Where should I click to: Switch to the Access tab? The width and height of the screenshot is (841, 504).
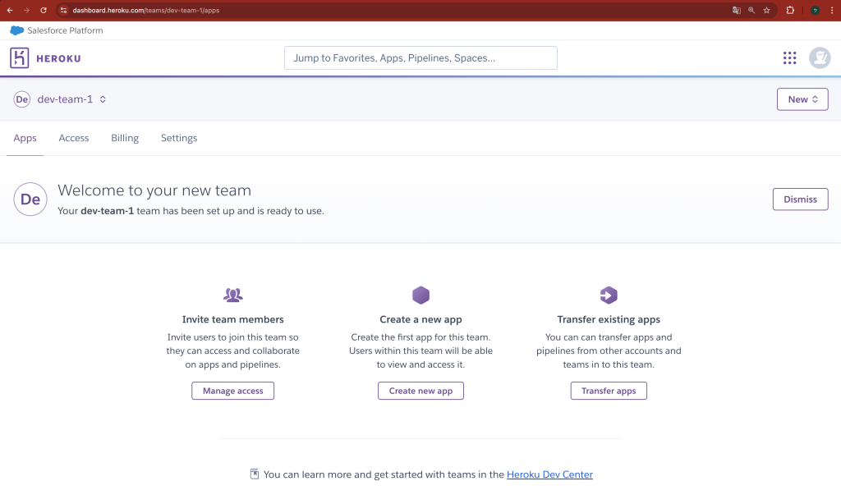[x=74, y=138]
